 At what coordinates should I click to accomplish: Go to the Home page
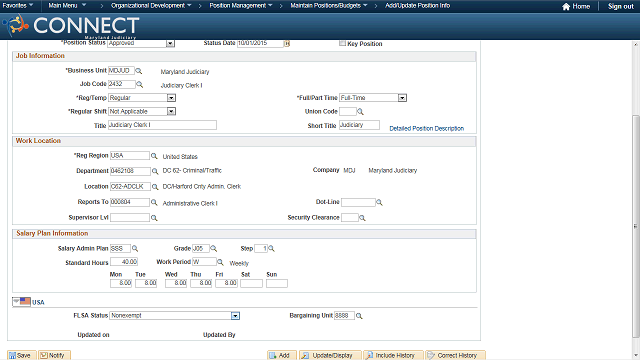click(576, 7)
